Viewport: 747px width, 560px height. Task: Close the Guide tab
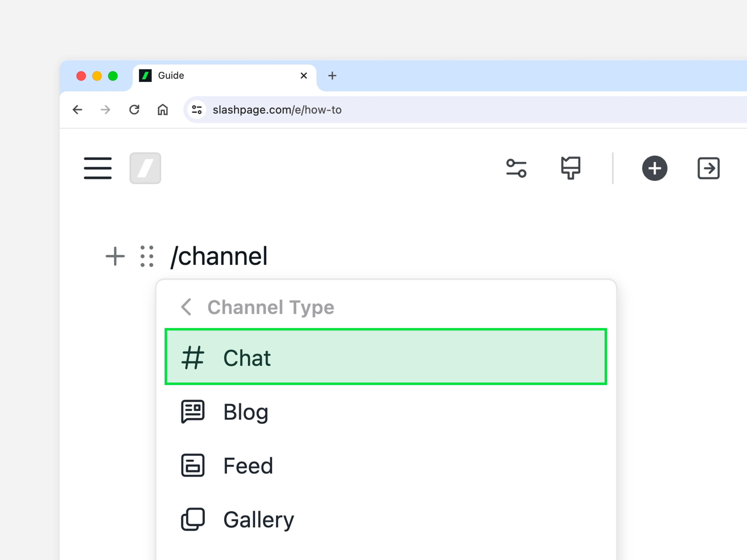[304, 76]
